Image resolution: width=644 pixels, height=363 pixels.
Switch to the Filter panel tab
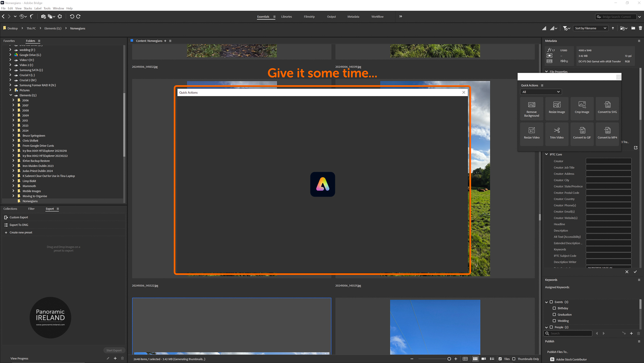click(31, 209)
